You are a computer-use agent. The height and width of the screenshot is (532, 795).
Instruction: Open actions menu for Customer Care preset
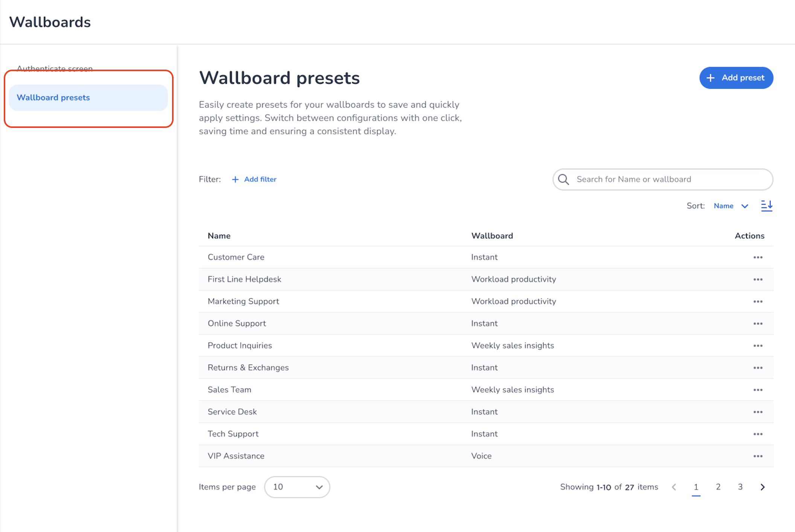coord(758,257)
